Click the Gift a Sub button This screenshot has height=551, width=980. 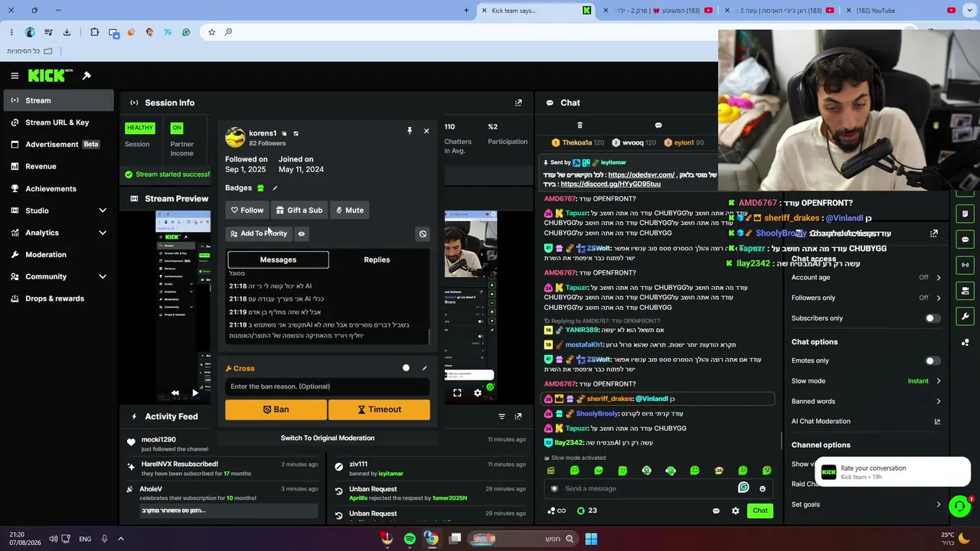[x=299, y=210]
